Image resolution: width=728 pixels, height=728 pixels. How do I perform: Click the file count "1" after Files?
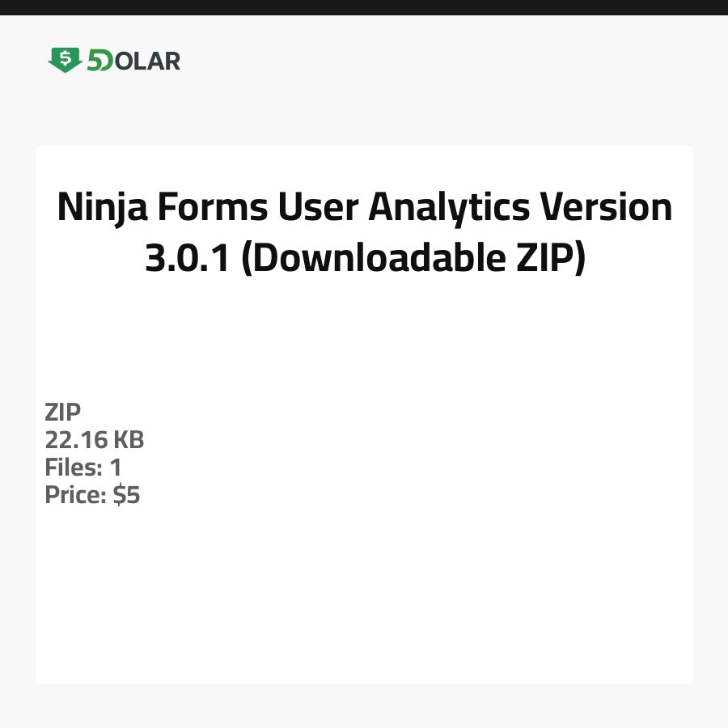(x=115, y=468)
